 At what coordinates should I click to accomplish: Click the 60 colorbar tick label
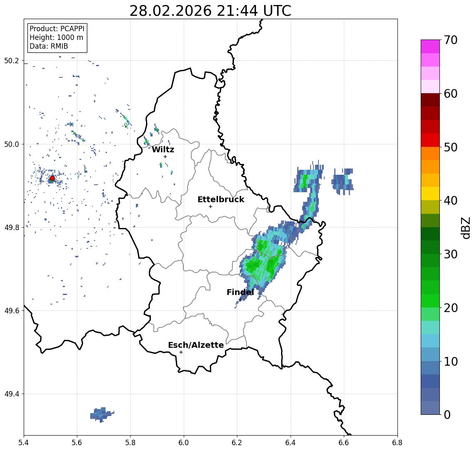(450, 94)
